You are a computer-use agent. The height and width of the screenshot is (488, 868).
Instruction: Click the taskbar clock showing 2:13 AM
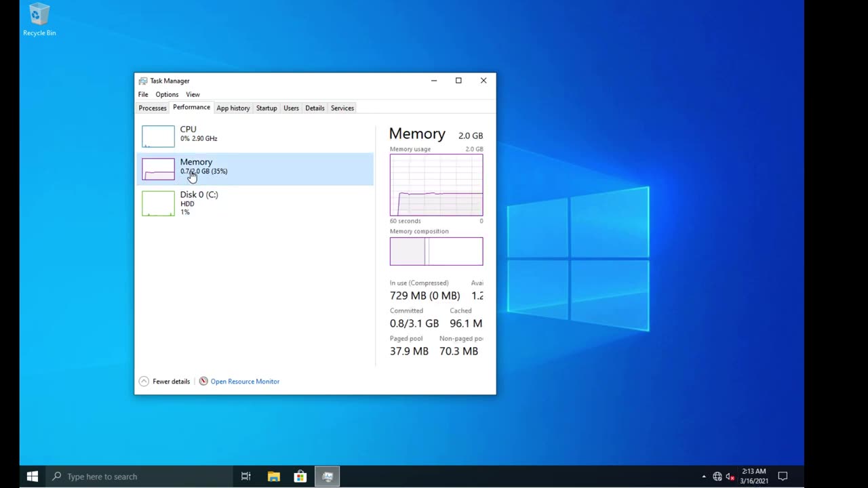(754, 476)
